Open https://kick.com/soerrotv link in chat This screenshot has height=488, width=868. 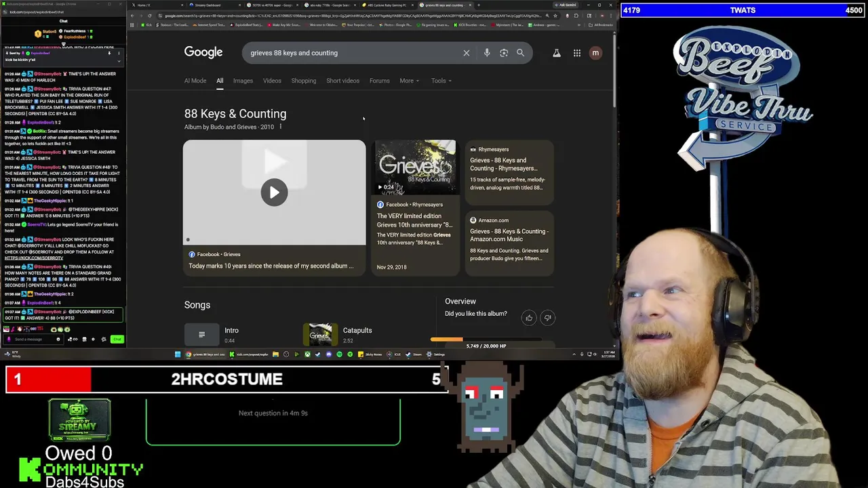pos(34,258)
